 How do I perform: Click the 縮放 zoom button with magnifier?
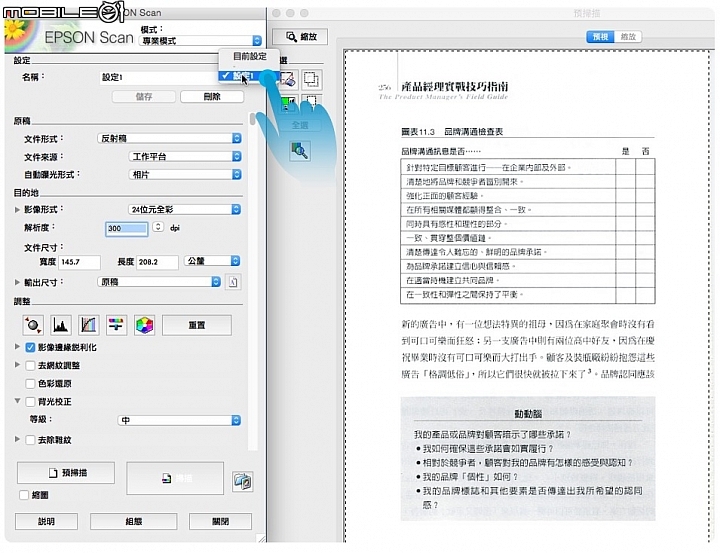coord(300,36)
